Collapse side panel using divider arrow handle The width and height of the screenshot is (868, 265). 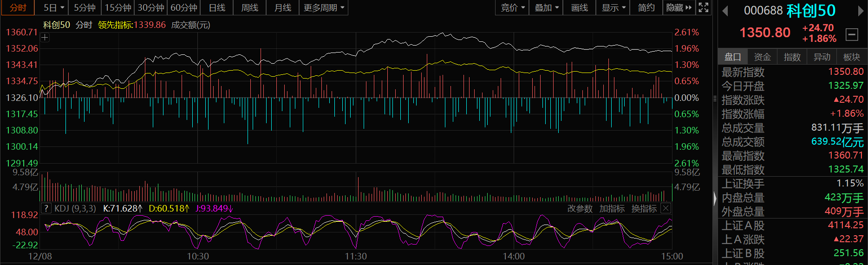715,199
